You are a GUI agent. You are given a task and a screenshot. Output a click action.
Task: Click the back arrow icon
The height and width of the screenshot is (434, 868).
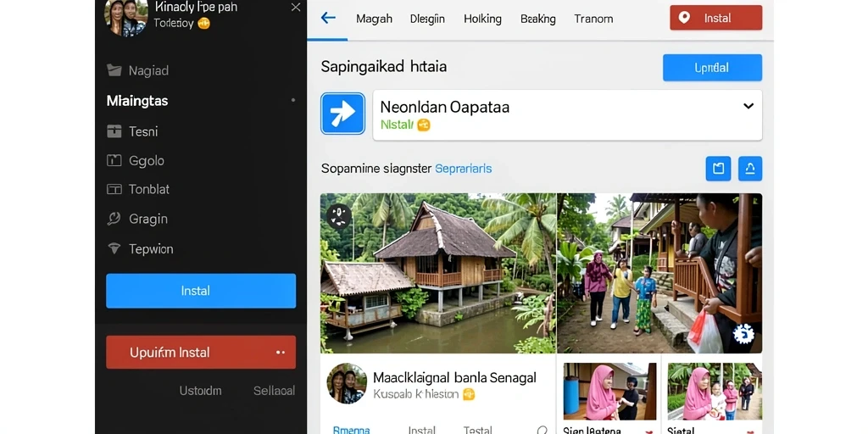[328, 18]
